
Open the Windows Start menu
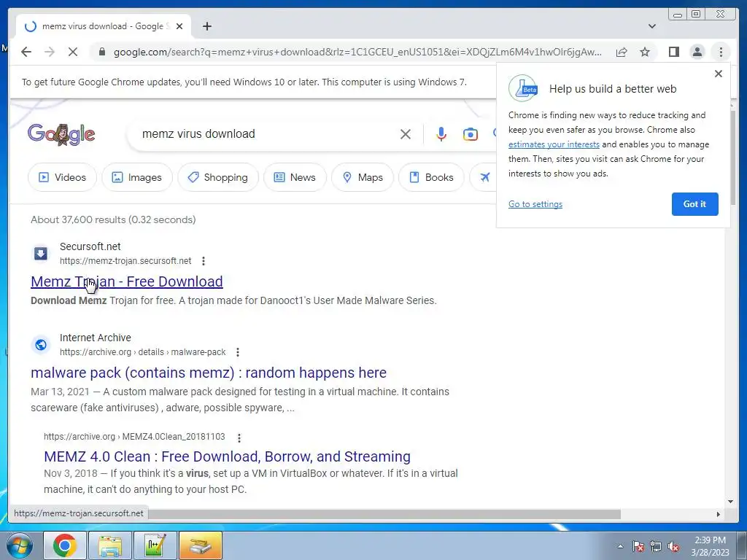[x=20, y=545]
